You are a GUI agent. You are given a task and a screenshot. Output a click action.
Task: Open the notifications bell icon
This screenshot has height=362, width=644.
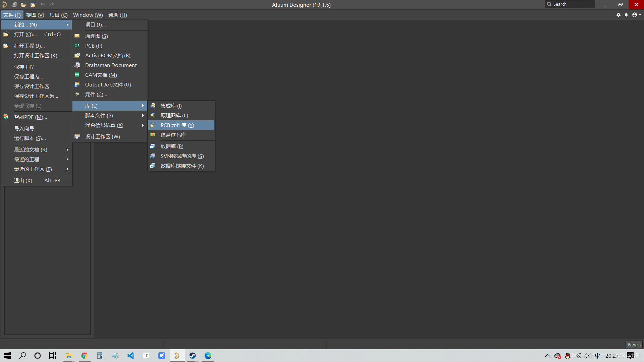pos(626,15)
